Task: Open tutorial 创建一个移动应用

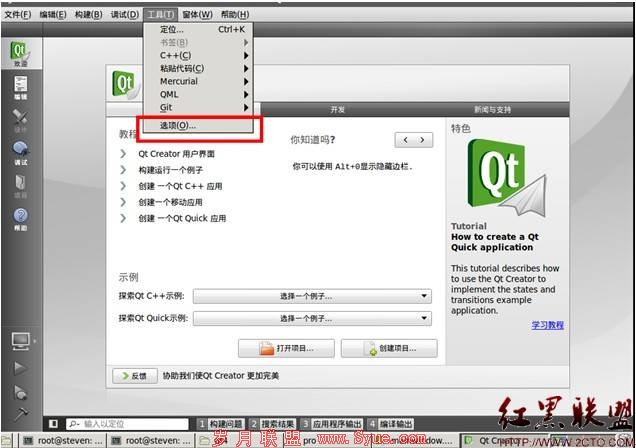Action: (170, 202)
